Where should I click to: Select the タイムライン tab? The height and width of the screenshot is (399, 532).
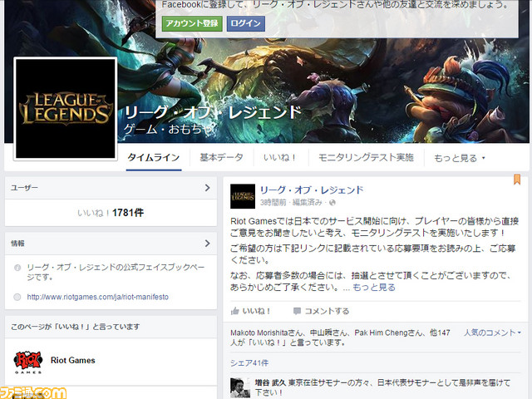point(154,158)
